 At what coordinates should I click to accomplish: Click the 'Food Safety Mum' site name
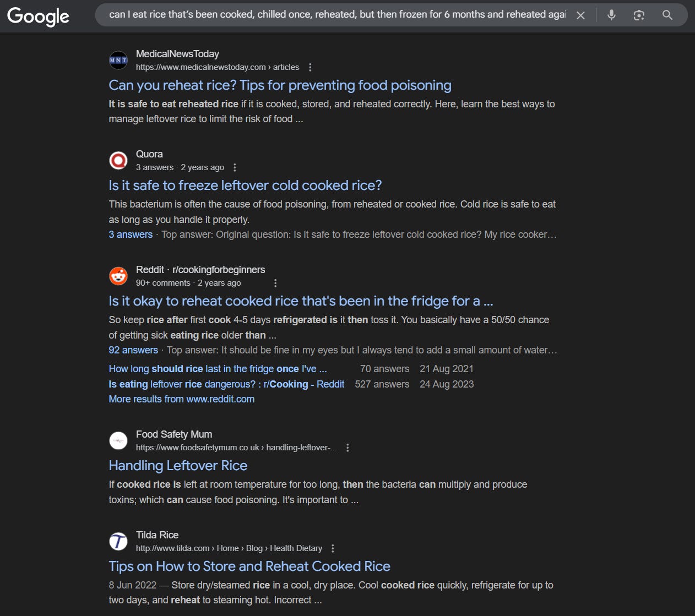pyautogui.click(x=174, y=434)
